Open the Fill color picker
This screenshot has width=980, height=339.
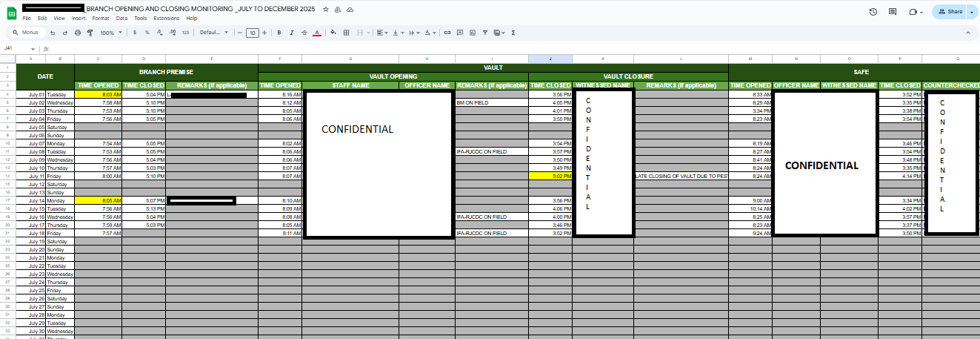tap(333, 33)
